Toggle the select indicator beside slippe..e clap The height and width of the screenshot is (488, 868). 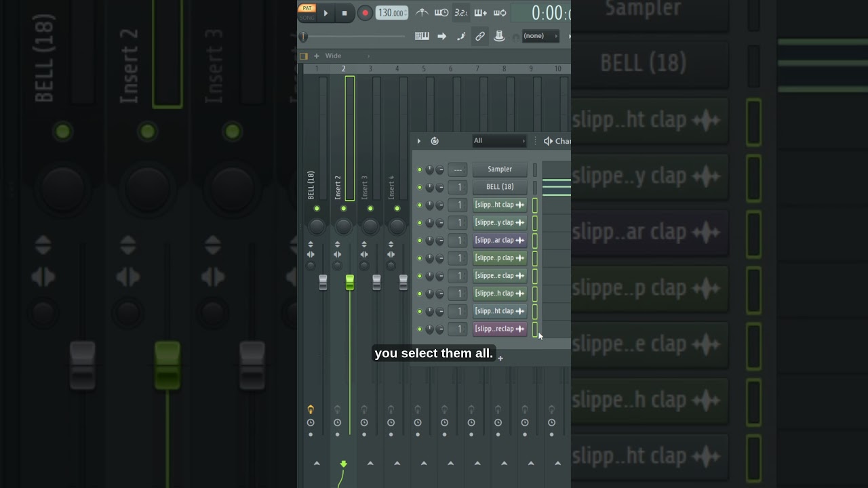[x=534, y=276]
